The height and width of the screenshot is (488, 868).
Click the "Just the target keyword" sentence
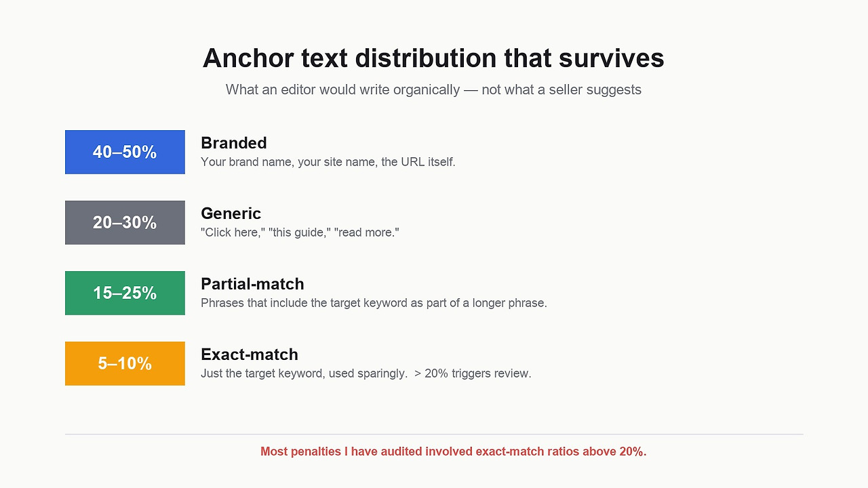(x=304, y=373)
